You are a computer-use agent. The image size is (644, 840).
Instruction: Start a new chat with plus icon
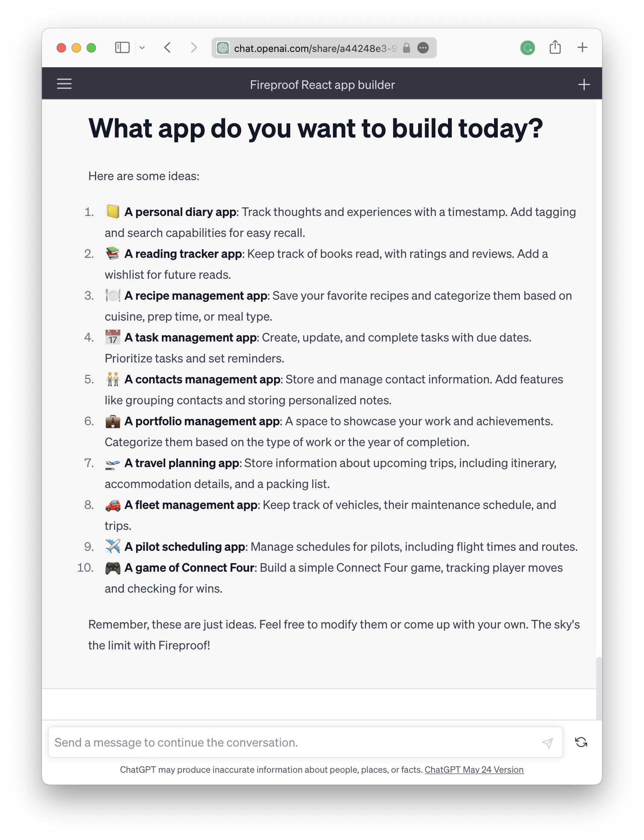(584, 84)
